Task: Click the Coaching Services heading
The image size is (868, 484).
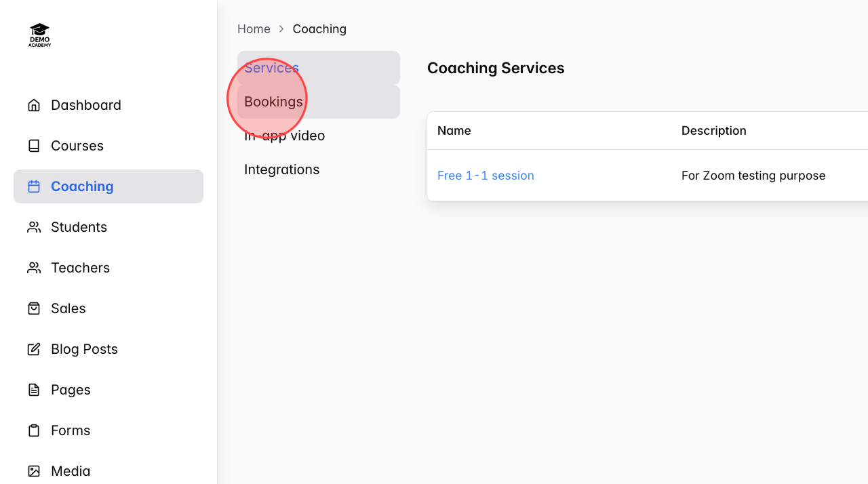Action: 496,68
